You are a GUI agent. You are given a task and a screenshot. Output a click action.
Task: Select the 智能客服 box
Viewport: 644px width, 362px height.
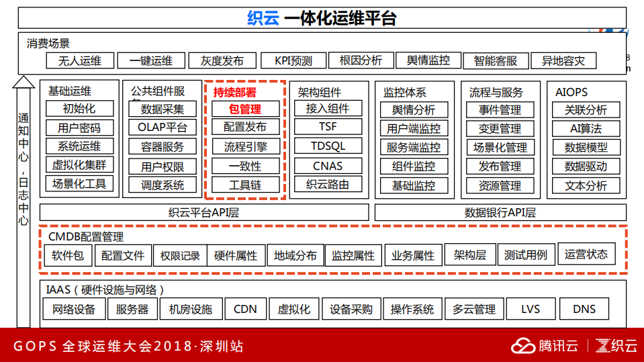(x=496, y=61)
